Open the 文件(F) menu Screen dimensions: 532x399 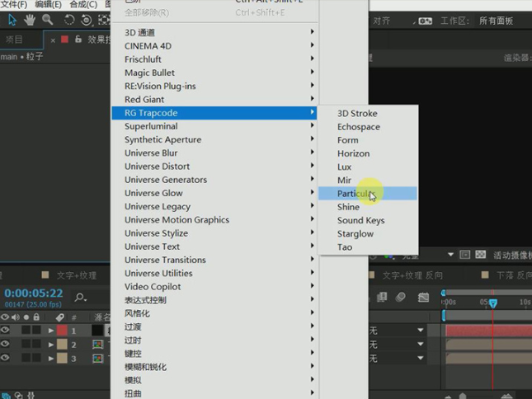[x=14, y=4]
